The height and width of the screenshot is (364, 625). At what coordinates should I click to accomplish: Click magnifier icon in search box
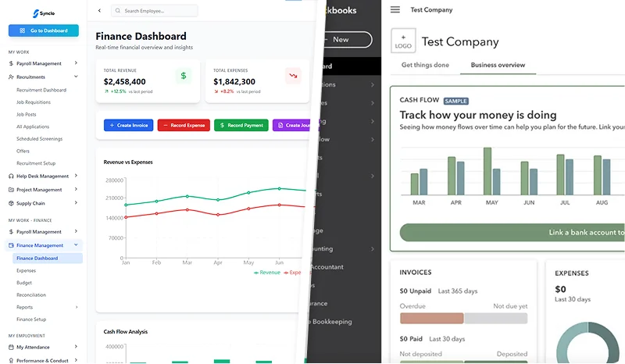pos(118,11)
